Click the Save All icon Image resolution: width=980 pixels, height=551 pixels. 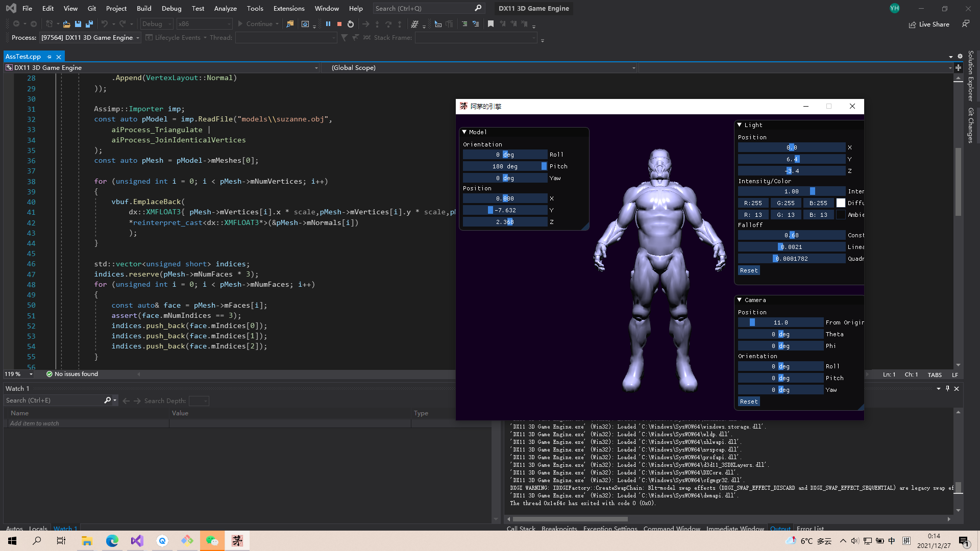[89, 24]
